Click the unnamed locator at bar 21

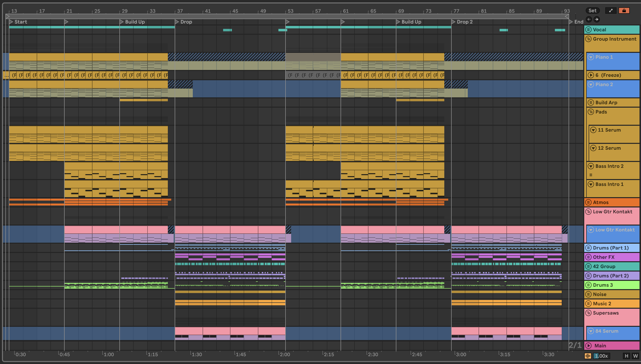(66, 22)
